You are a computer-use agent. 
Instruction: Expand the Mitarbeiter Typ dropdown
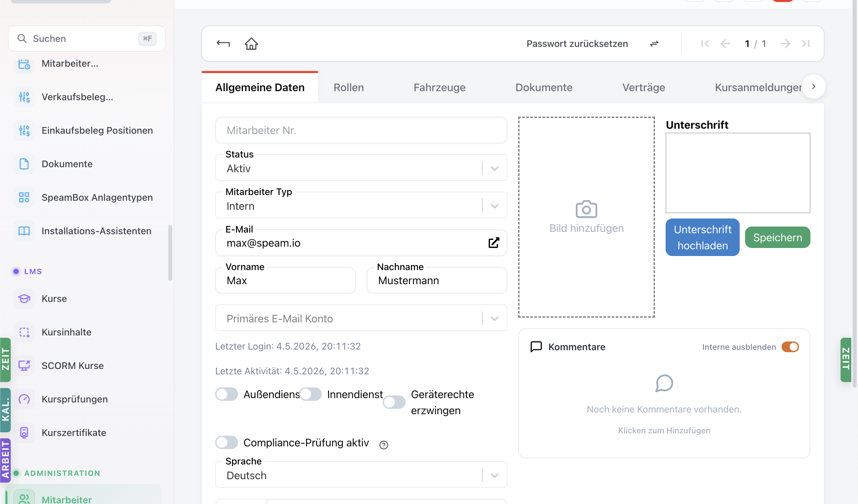tap(494, 206)
